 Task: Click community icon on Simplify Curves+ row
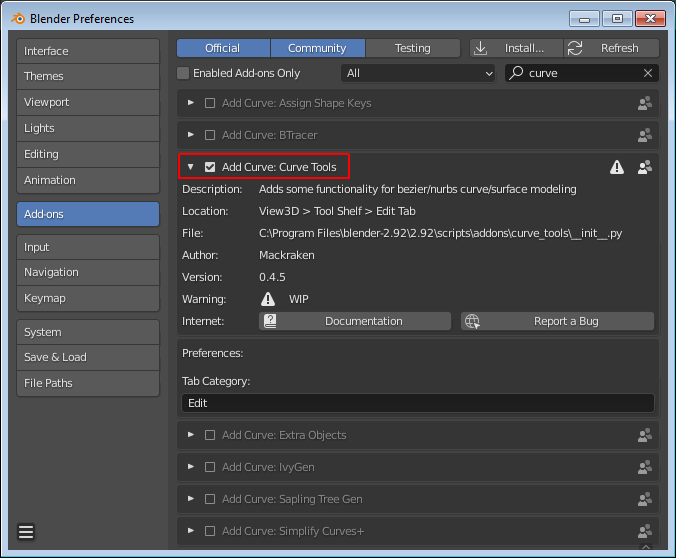click(645, 531)
